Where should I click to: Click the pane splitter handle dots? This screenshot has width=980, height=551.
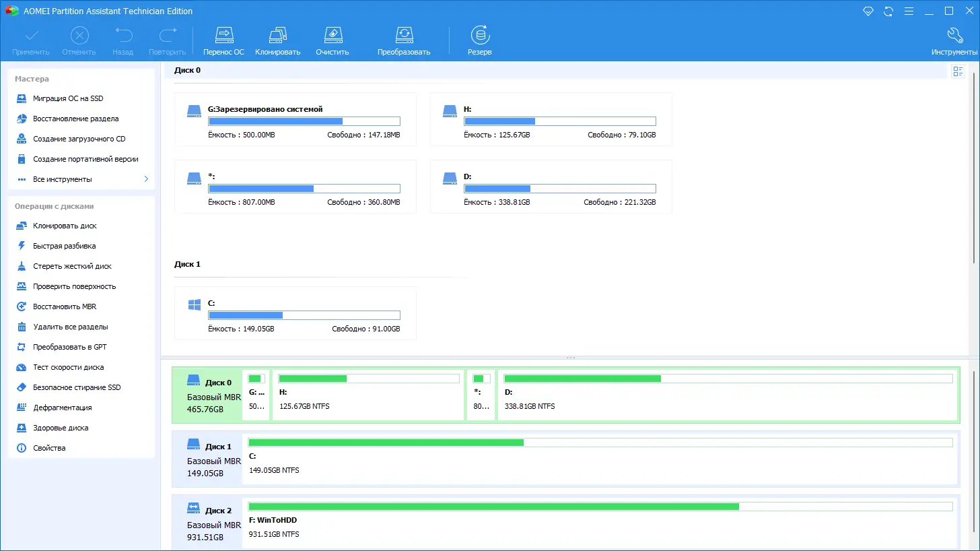click(x=571, y=358)
